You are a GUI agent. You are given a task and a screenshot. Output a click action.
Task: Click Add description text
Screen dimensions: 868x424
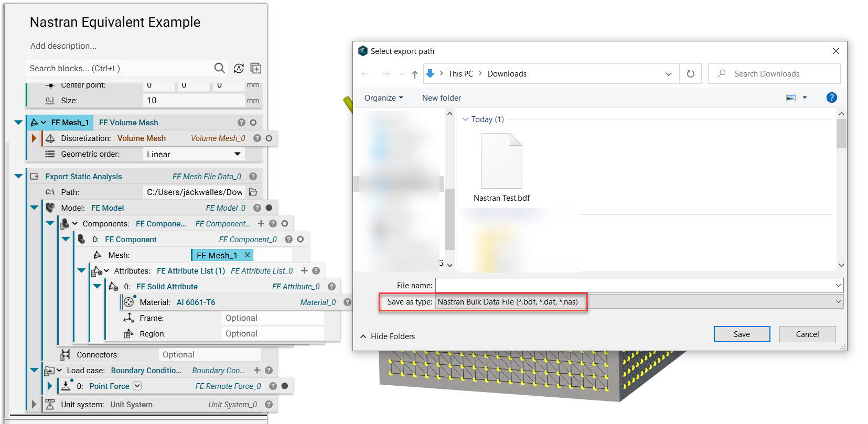pos(63,46)
